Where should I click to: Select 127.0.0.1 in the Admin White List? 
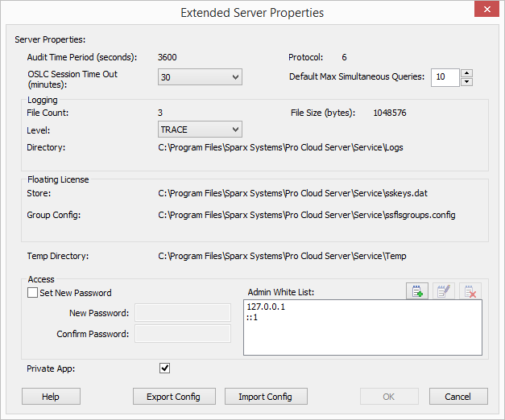[x=266, y=307]
